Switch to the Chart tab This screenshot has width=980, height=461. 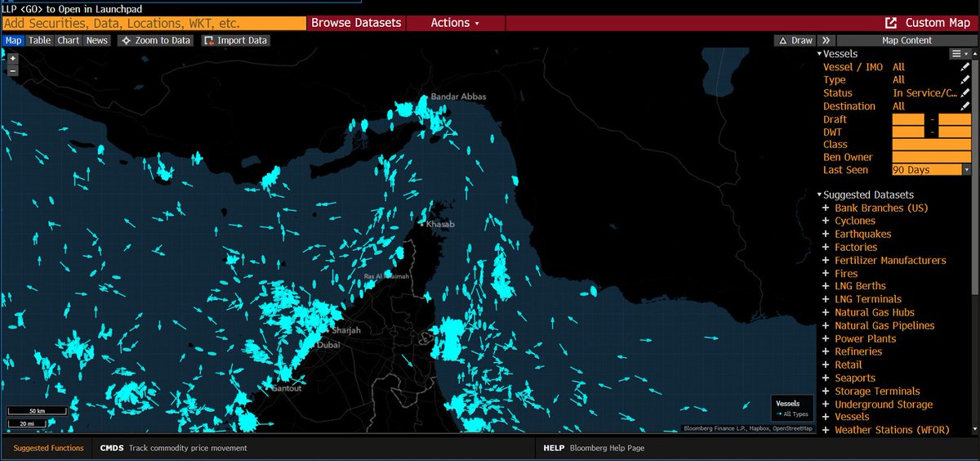tap(69, 40)
